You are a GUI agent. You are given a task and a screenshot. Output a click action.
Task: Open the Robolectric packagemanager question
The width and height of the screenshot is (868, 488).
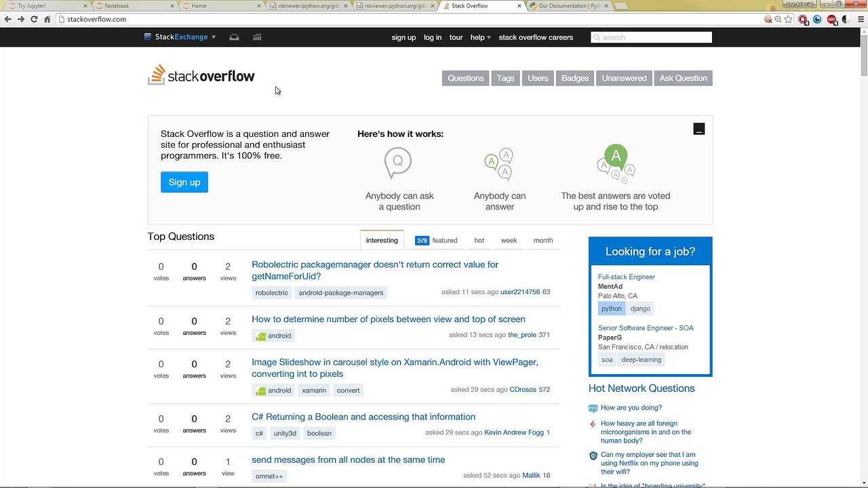[x=375, y=270]
